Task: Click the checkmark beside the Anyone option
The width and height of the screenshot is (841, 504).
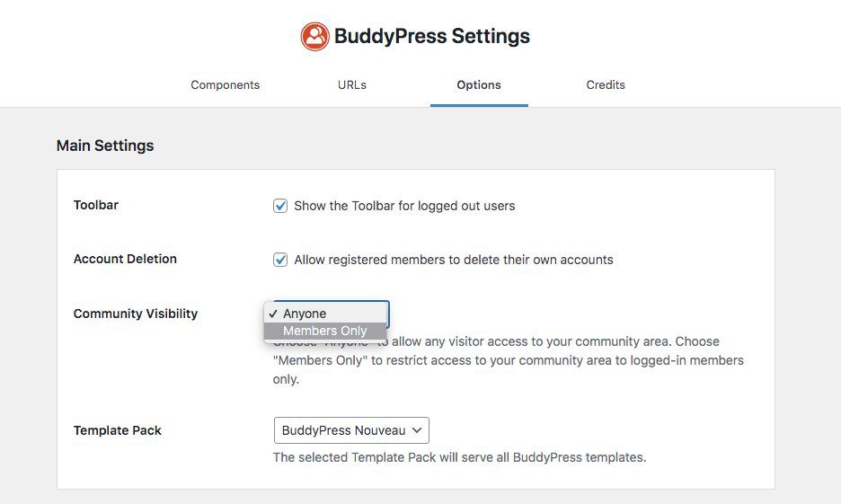Action: (272, 314)
